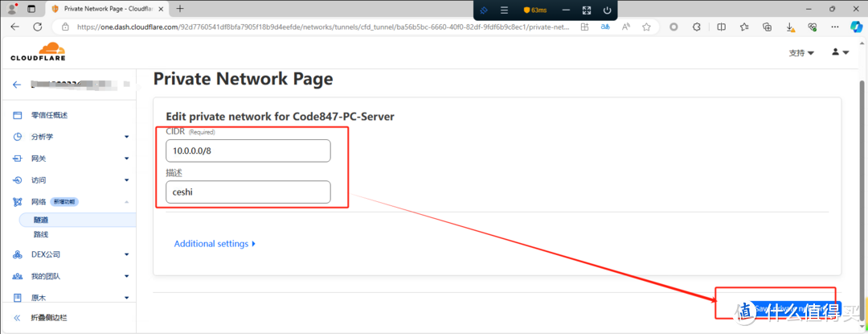Close the Private Network Page tab
Screen dimensions: 868x334
point(161,9)
